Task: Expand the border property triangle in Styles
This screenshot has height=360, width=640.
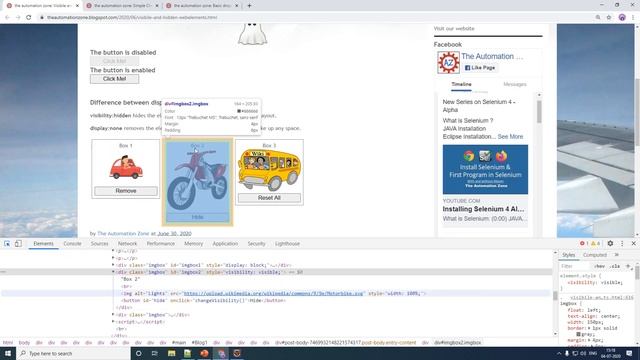Action: [589, 328]
